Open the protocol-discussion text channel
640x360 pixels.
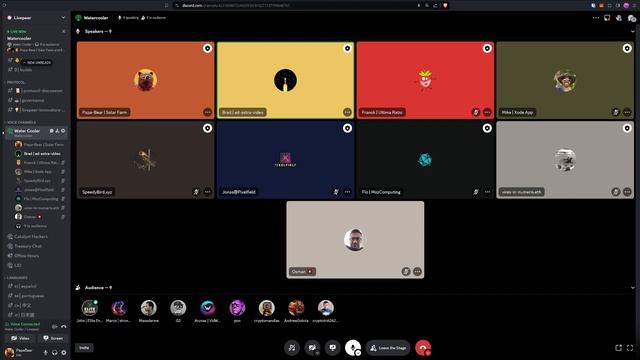[36, 90]
